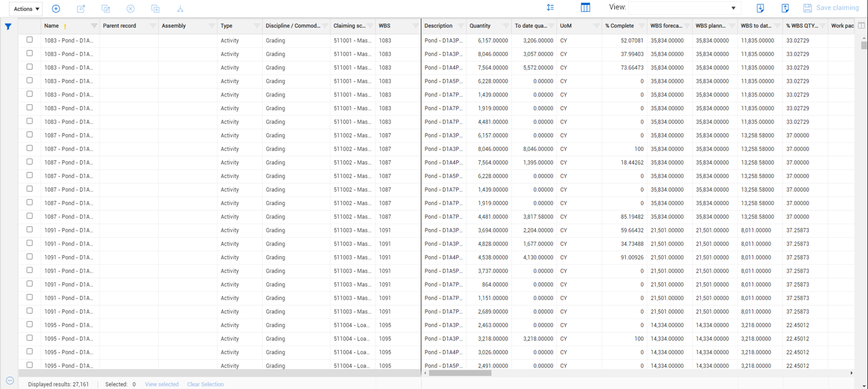Screen dimensions: 868x389
Task: Click the % Complete column header
Action: [x=619, y=26]
